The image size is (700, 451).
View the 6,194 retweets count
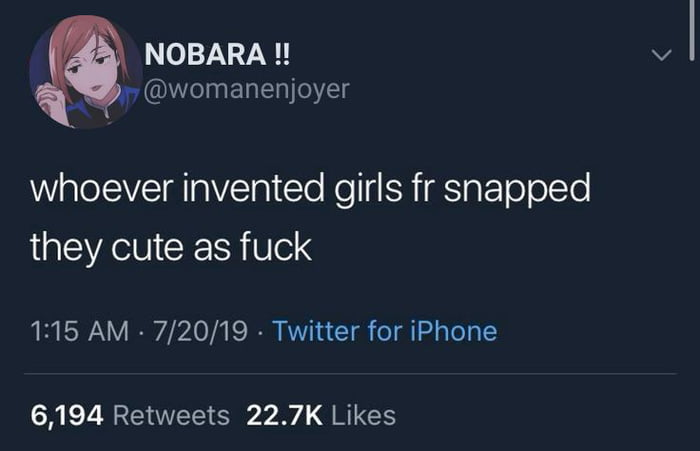[x=68, y=415]
